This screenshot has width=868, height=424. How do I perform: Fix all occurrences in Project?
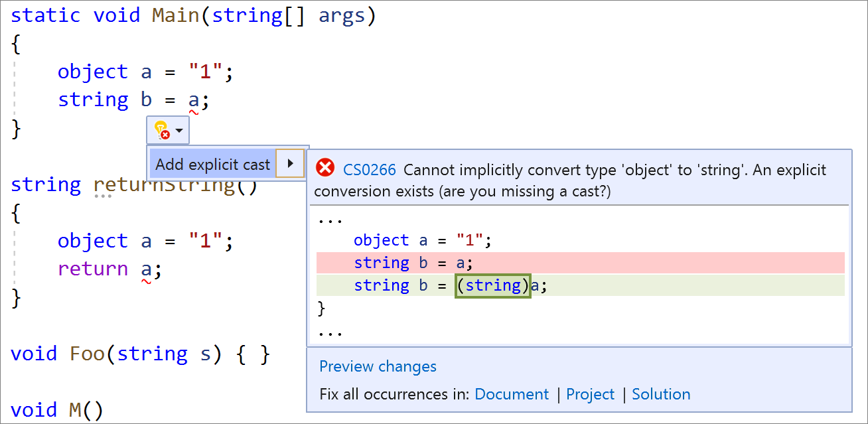point(590,394)
